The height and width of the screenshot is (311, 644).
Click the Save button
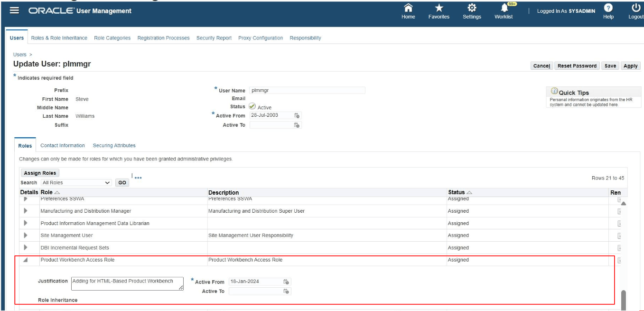pyautogui.click(x=610, y=66)
